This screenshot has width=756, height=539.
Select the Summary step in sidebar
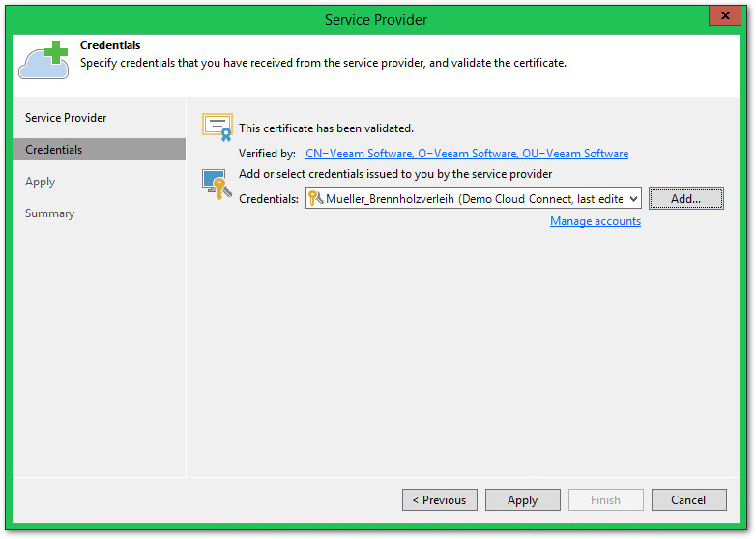pyautogui.click(x=50, y=213)
